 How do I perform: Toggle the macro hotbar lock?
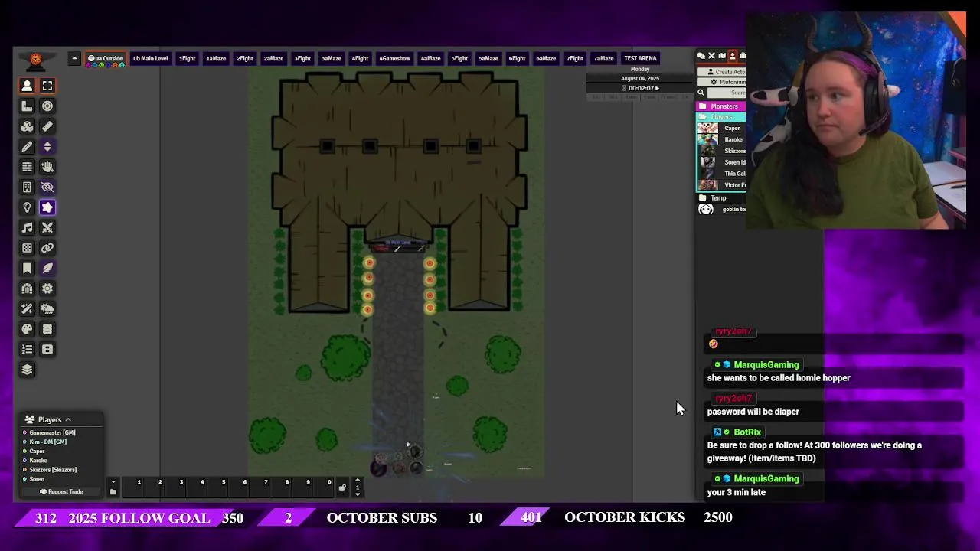click(342, 487)
